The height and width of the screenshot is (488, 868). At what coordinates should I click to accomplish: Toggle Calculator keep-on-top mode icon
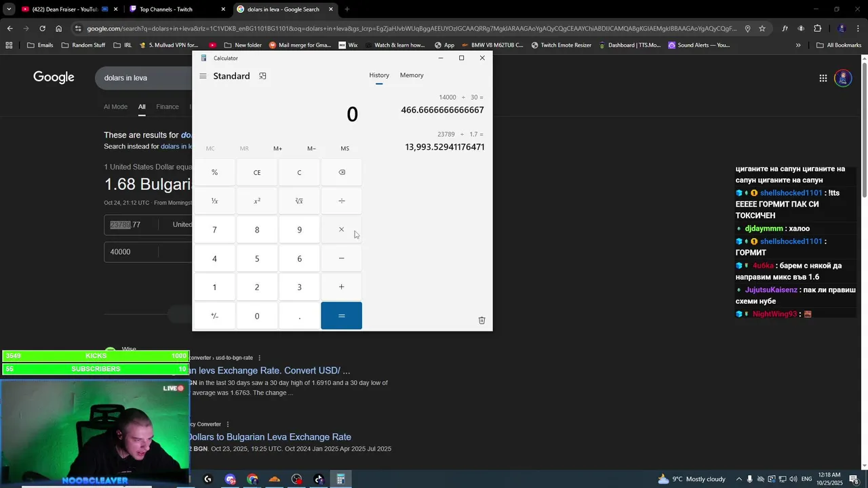click(262, 76)
